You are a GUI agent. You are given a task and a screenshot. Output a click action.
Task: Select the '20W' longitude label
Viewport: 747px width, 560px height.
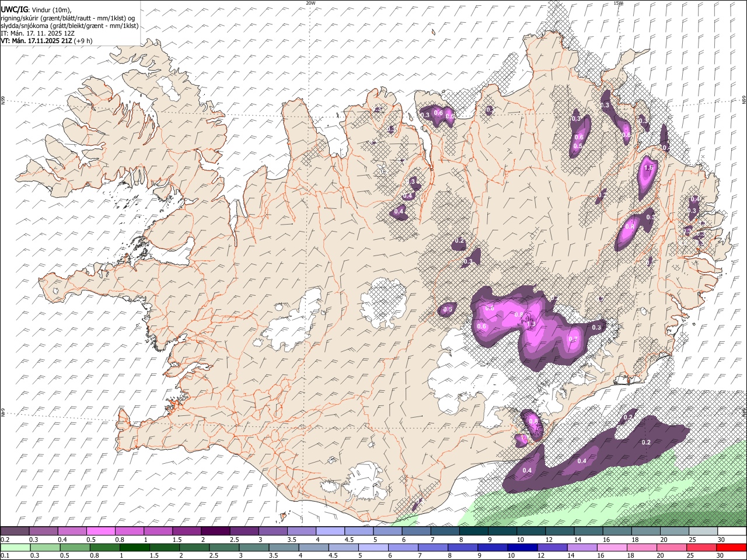click(x=310, y=3)
